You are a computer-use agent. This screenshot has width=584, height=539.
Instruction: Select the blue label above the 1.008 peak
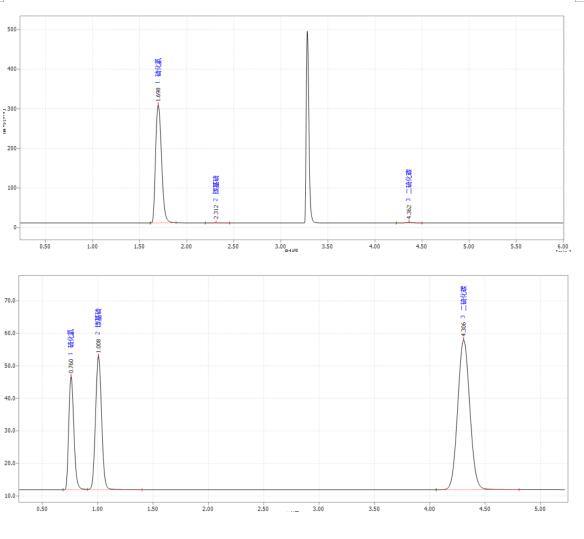click(x=98, y=318)
